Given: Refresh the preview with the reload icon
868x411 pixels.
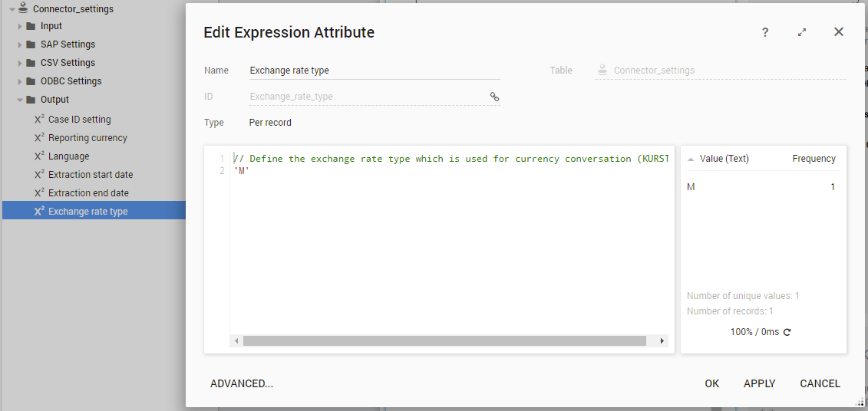Looking at the screenshot, I should (787, 332).
